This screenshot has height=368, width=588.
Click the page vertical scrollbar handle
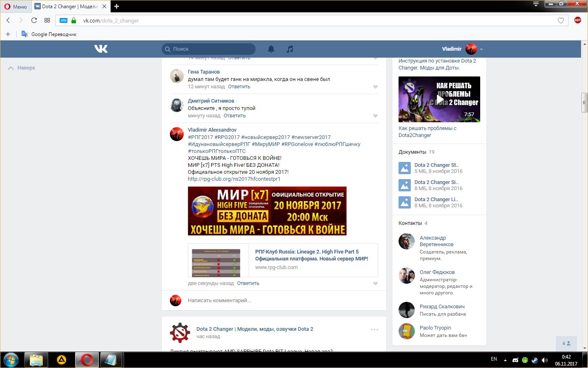[x=584, y=102]
